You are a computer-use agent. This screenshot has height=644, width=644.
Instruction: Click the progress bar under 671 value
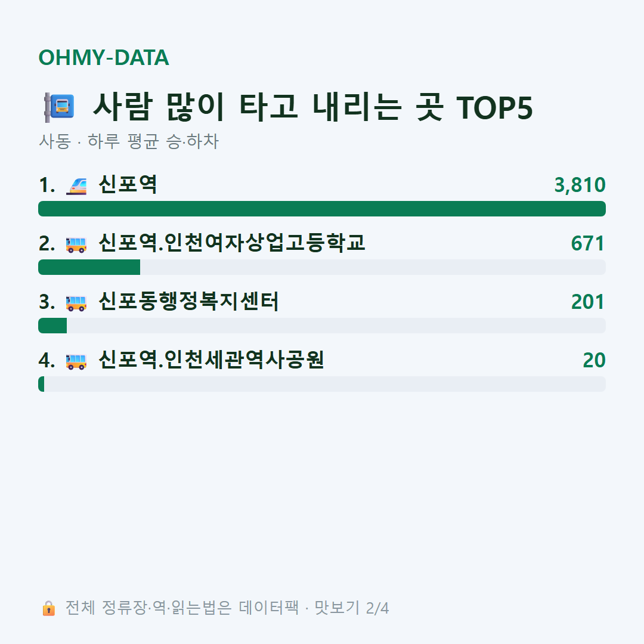point(322,267)
